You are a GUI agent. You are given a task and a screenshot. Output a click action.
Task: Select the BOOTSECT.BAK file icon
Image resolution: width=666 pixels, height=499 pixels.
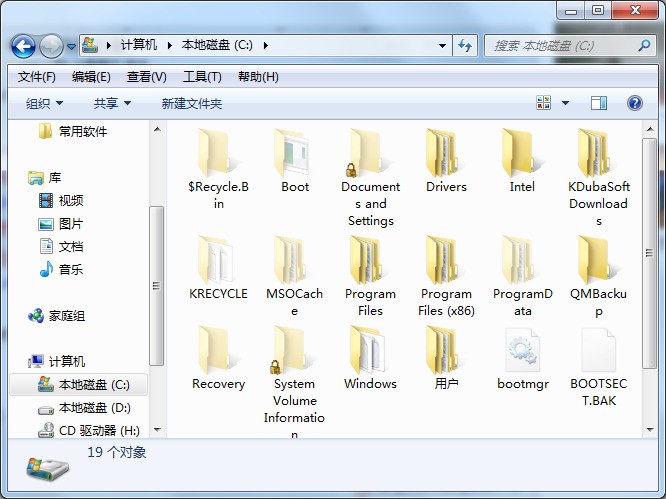(598, 352)
